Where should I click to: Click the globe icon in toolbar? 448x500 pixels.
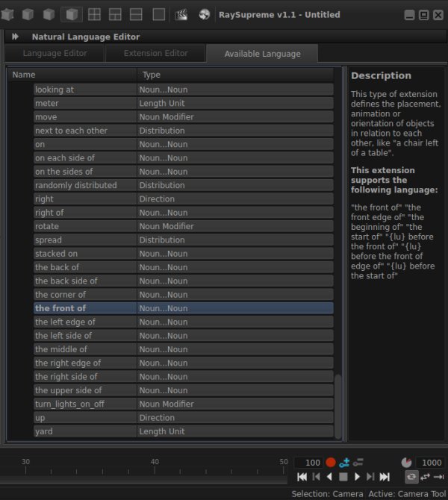click(205, 14)
